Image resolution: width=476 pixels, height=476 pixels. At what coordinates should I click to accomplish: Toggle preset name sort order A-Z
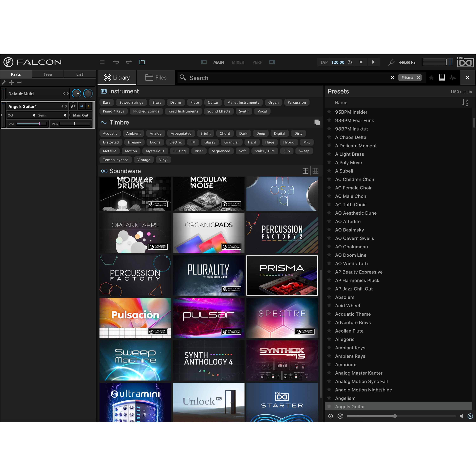click(x=465, y=102)
